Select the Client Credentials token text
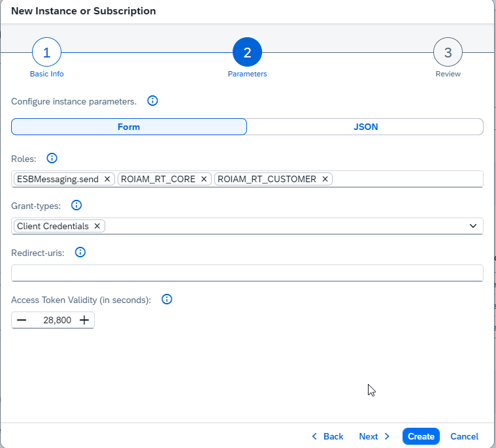Viewport: 496px width, 448px height. (53, 226)
